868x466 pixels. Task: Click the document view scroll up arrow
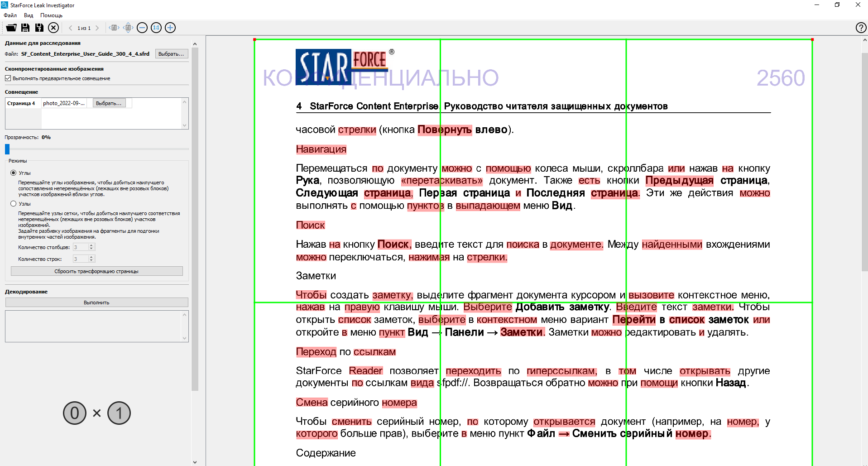(x=864, y=40)
